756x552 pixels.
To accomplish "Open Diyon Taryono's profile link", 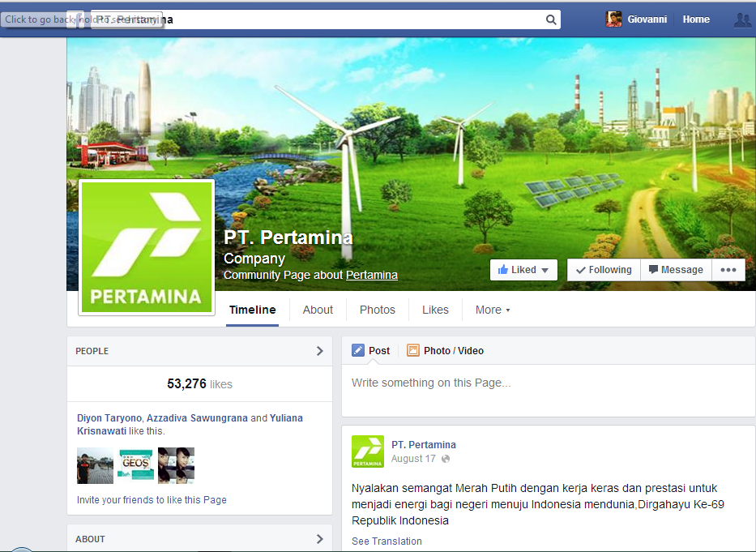I will (109, 418).
